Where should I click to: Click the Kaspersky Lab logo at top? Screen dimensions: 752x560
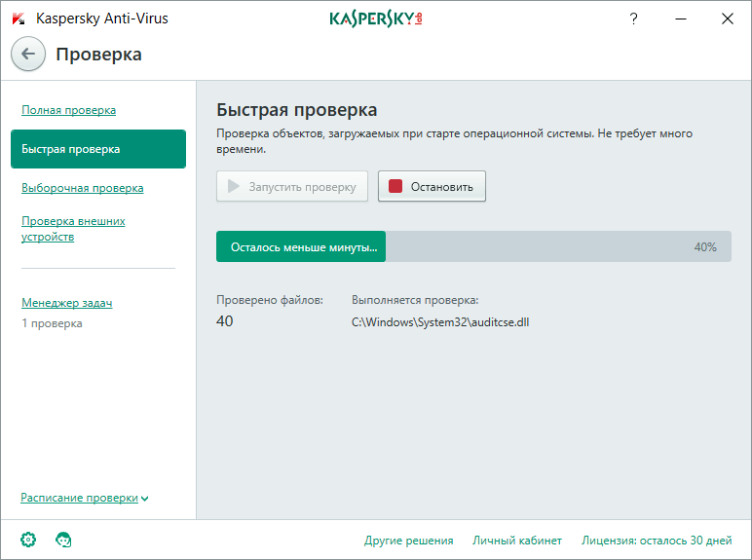point(376,19)
